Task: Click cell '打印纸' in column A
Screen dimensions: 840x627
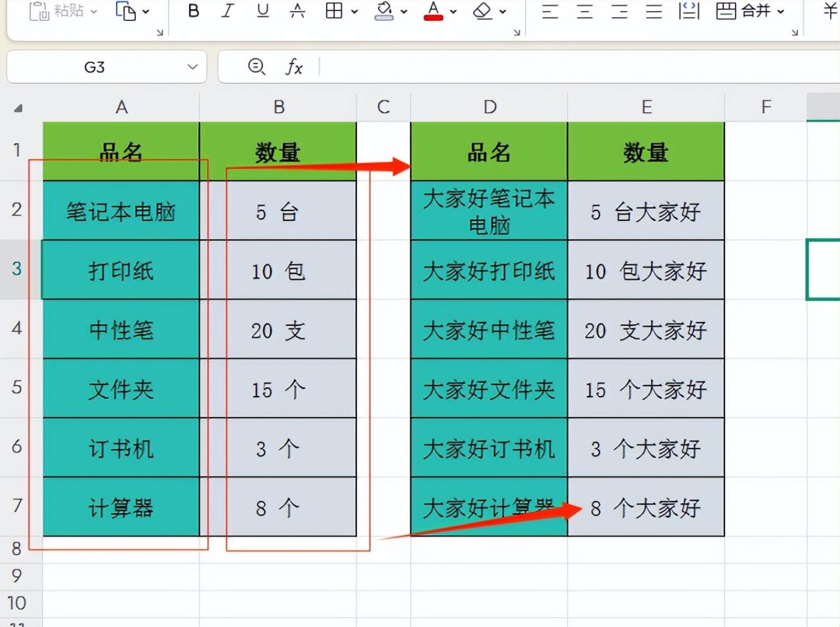Action: coord(121,270)
